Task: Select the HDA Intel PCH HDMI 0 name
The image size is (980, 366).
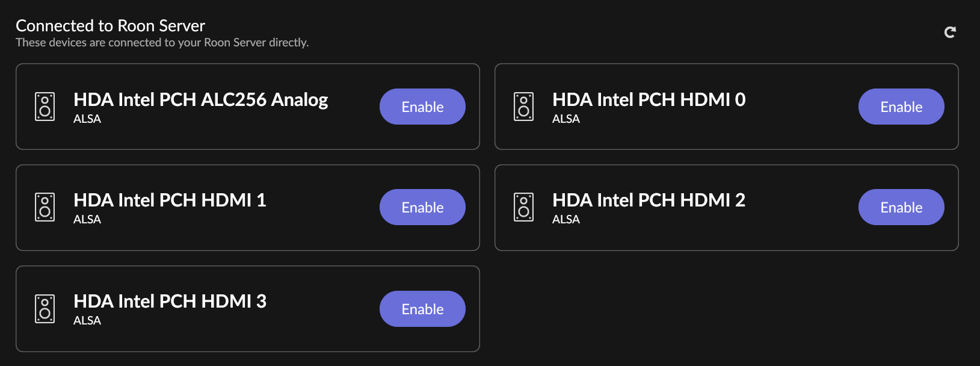Action: [x=649, y=99]
